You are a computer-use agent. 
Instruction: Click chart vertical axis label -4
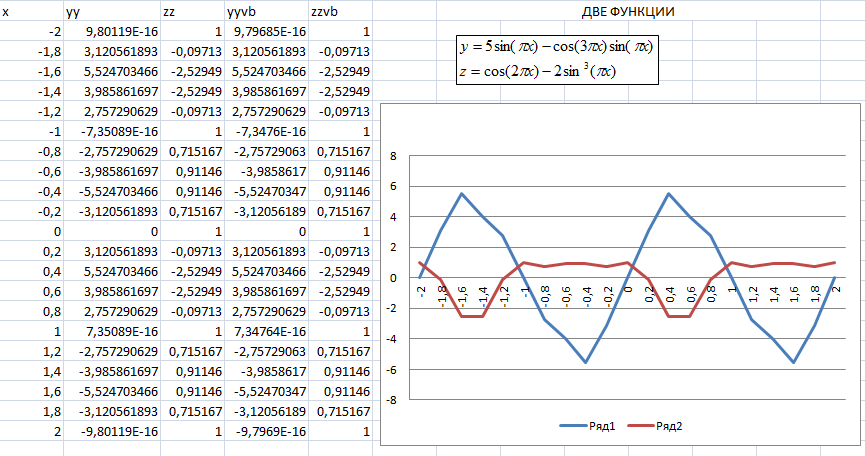(391, 339)
